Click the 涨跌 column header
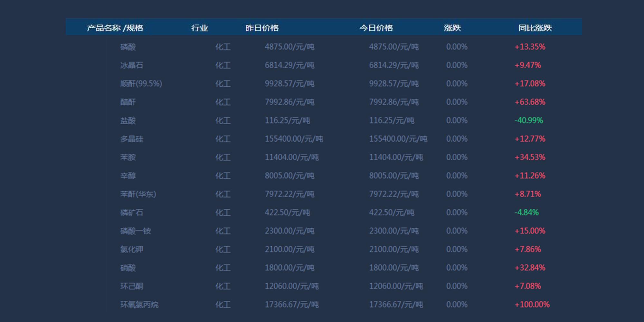The image size is (644, 322). 452,28
